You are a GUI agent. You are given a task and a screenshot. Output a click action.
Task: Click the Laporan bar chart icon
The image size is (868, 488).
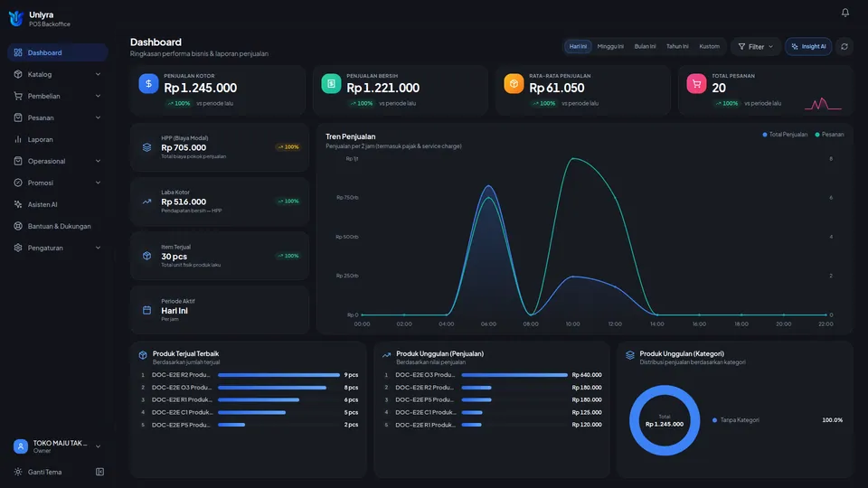[x=18, y=139]
